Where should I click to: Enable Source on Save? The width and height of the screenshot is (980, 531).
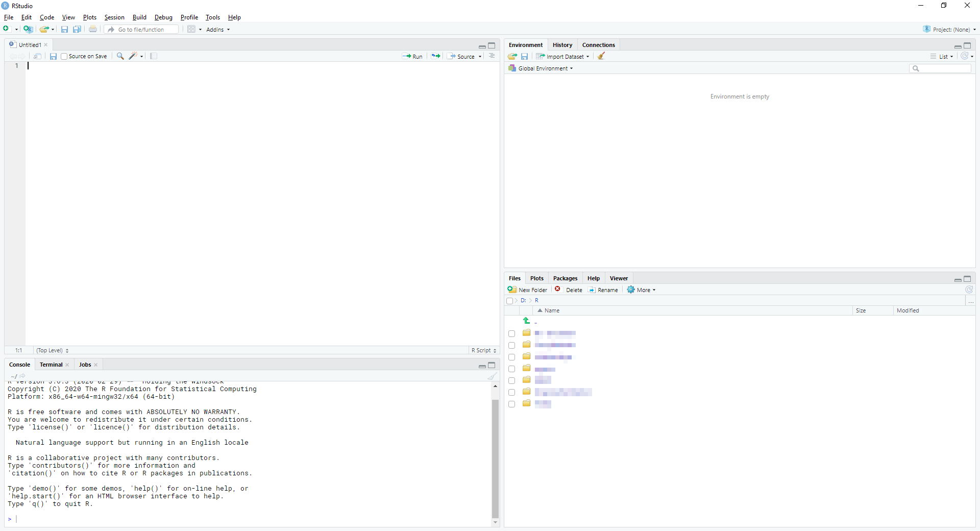[64, 56]
